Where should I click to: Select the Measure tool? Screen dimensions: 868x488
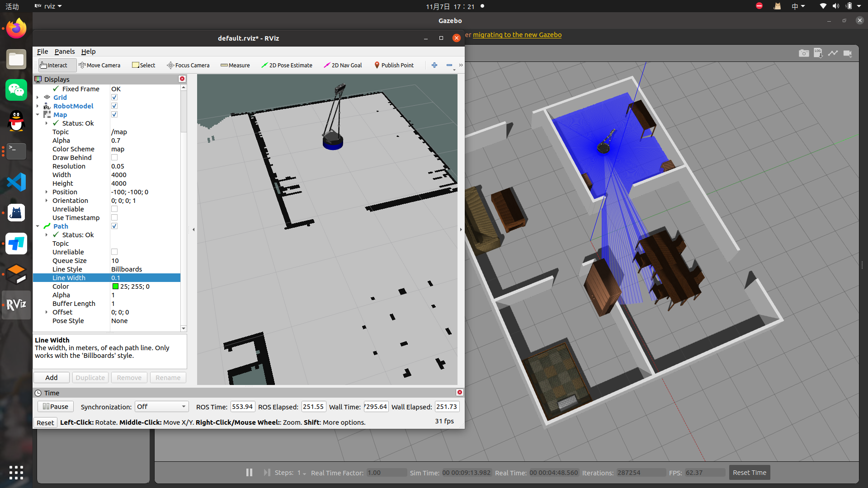click(x=235, y=65)
